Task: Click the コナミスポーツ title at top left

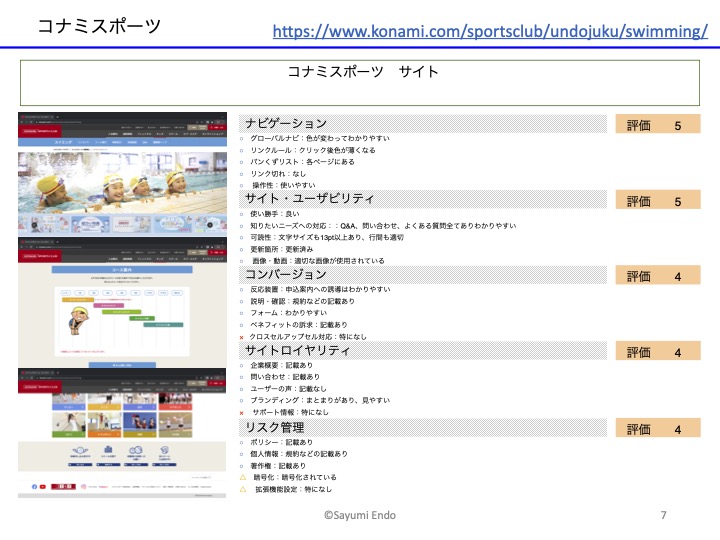Action: (98, 27)
